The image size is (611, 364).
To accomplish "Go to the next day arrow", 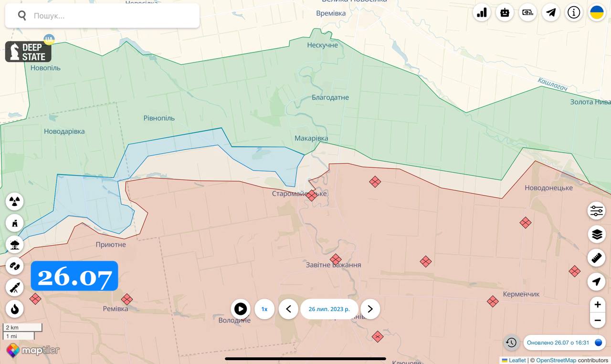I will (370, 309).
